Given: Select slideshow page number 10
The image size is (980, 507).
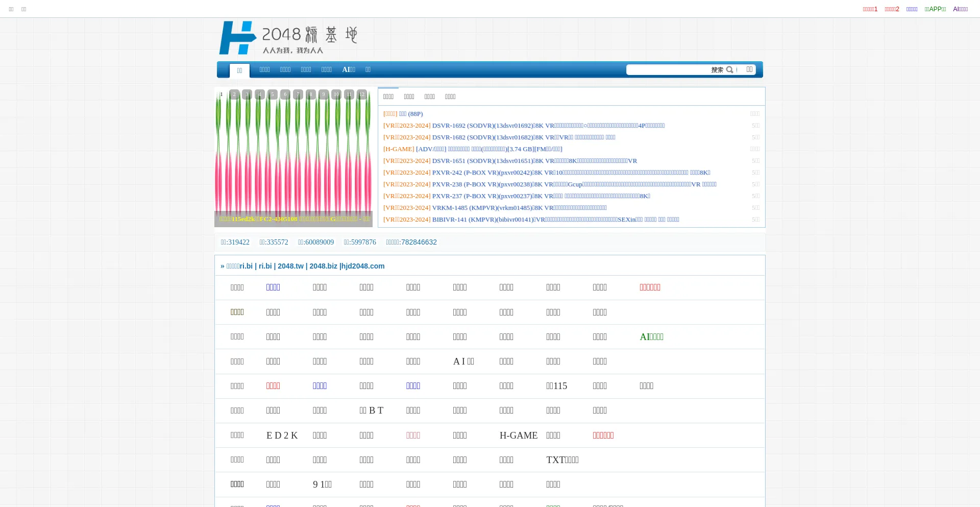Looking at the screenshot, I should [336, 94].
